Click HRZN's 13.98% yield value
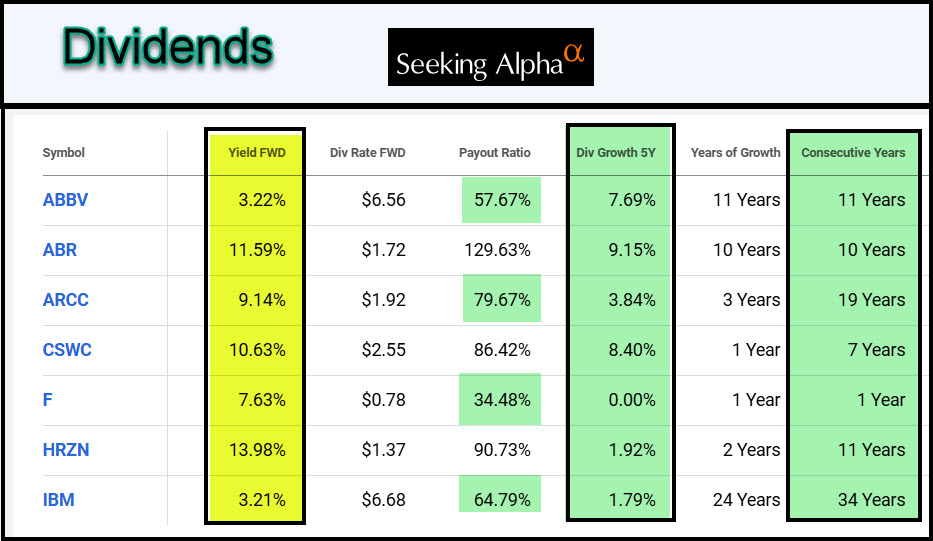Image resolution: width=933 pixels, height=541 pixels. (x=258, y=450)
